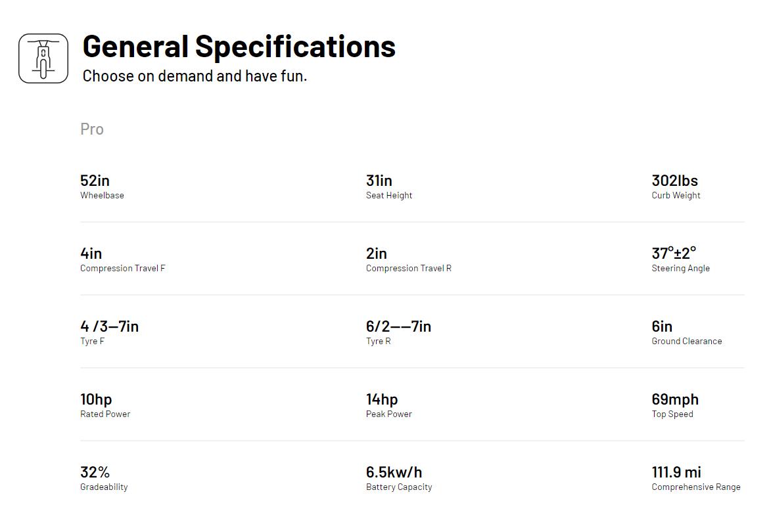This screenshot has width=771, height=532.
Task: Click the 69mph Top Speed value
Action: click(x=675, y=399)
